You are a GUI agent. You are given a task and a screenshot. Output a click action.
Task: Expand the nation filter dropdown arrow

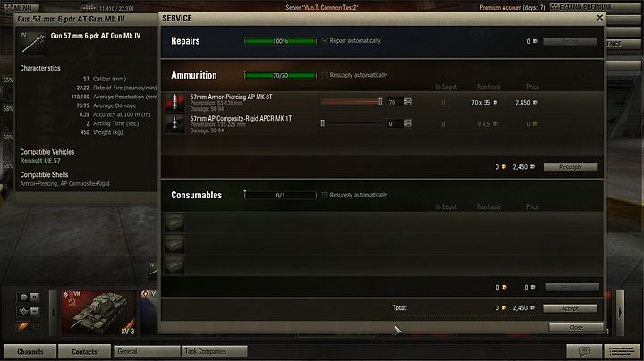point(35,297)
